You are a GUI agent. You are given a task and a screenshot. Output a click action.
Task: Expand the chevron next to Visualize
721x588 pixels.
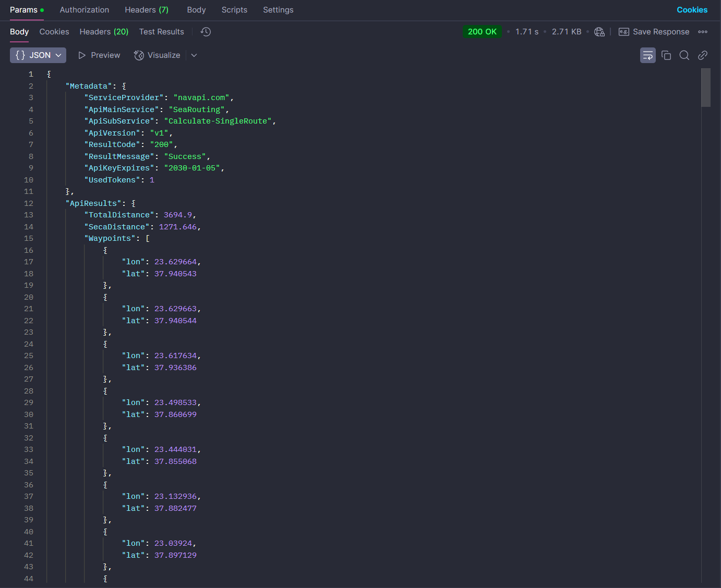(x=194, y=55)
